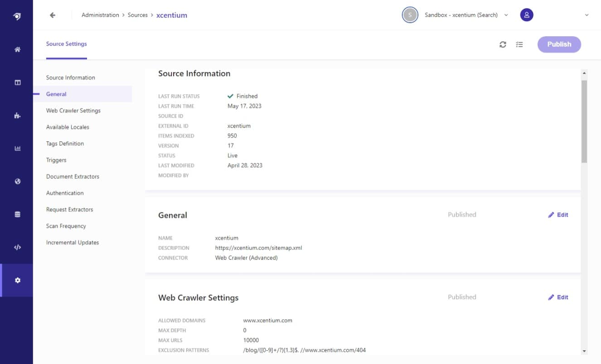Click the 'Source Information' heading
The width and height of the screenshot is (601, 364).
pyautogui.click(x=194, y=73)
